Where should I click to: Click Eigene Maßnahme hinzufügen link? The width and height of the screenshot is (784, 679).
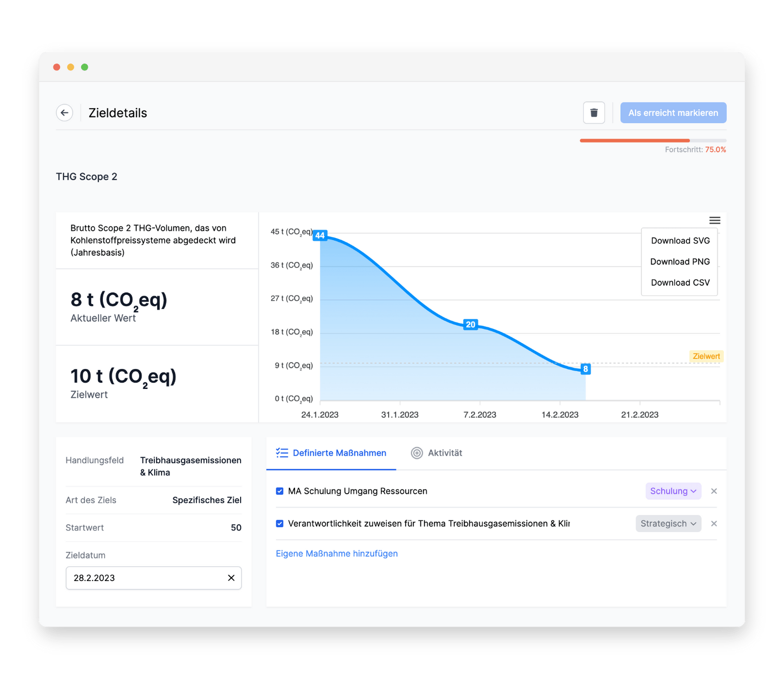[337, 554]
